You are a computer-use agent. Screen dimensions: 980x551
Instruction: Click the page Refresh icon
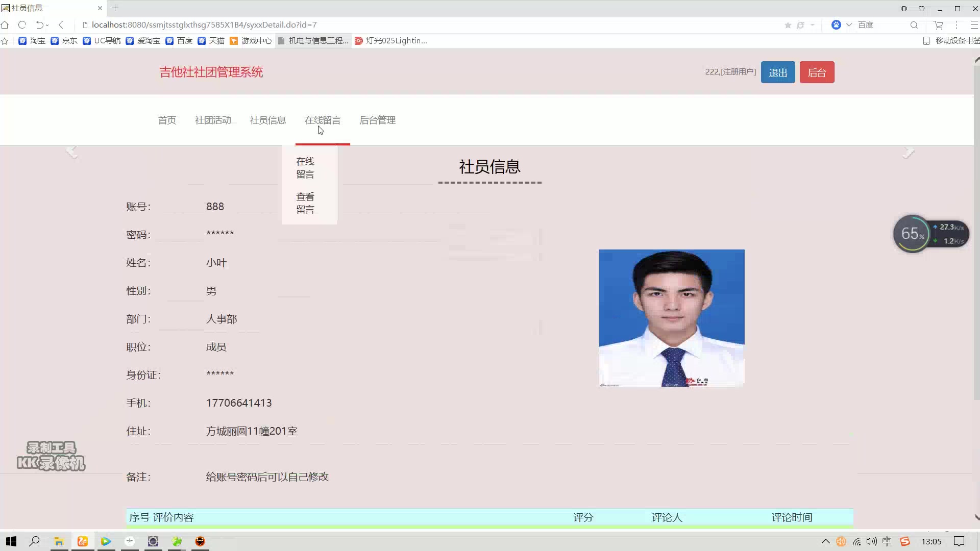coord(22,24)
